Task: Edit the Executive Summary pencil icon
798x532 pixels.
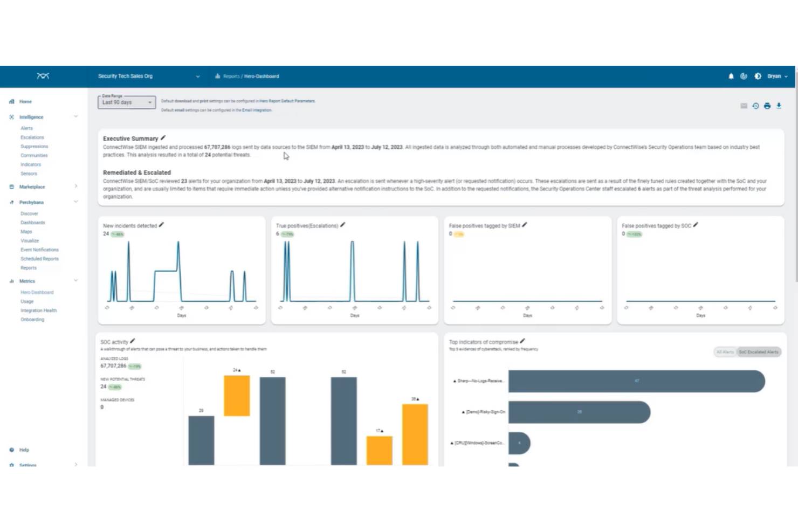Action: click(163, 138)
